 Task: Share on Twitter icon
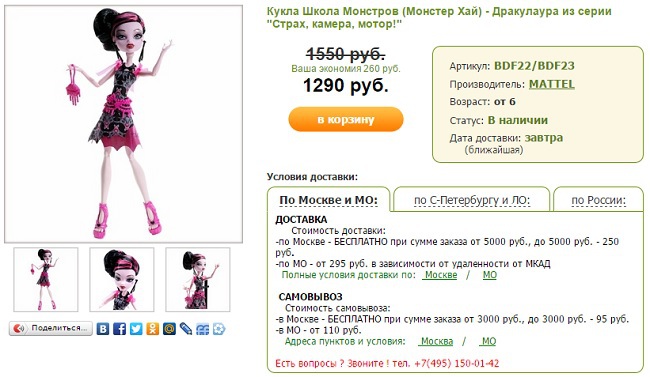136,329
